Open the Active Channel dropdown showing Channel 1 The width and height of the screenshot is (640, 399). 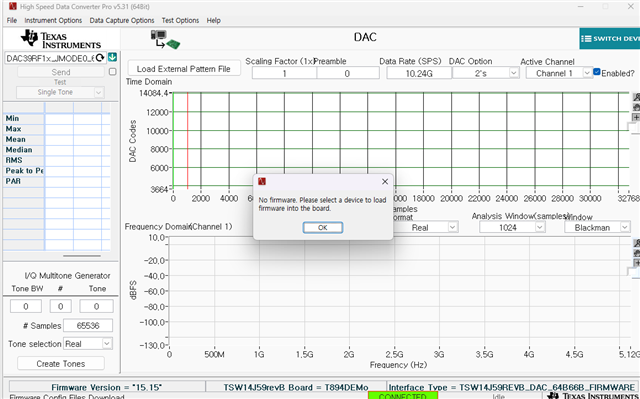pos(559,73)
